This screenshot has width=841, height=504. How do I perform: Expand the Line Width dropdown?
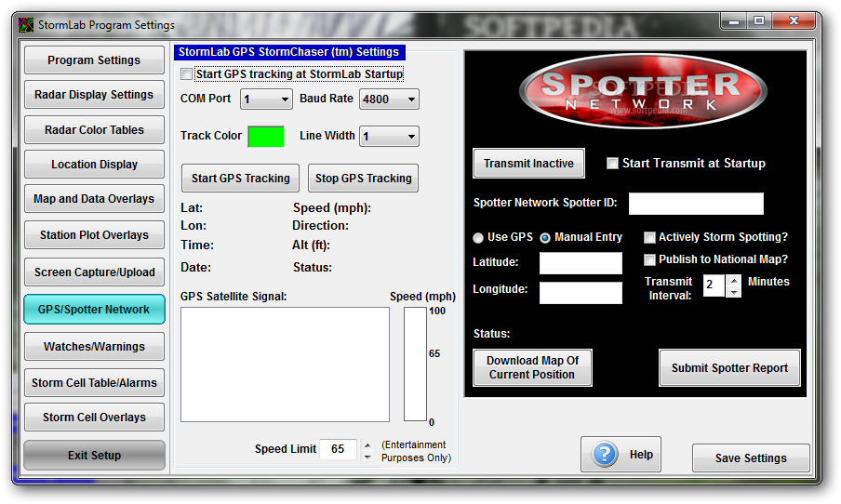389,136
